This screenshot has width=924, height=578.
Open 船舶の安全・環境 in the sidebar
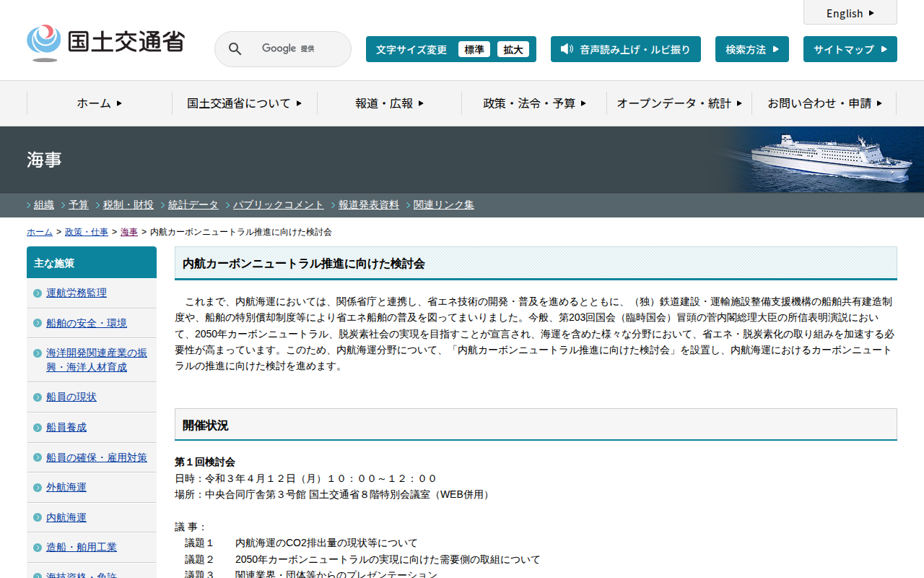pos(87,323)
